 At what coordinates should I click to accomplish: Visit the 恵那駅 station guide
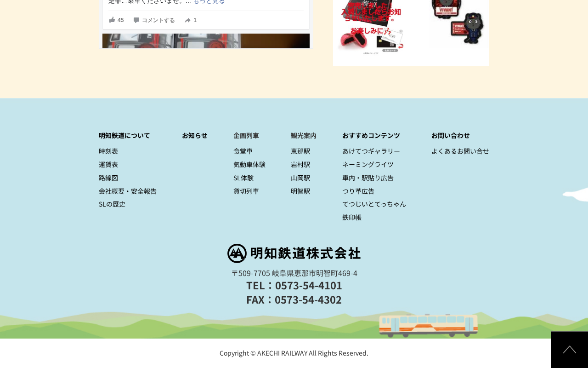point(300,151)
